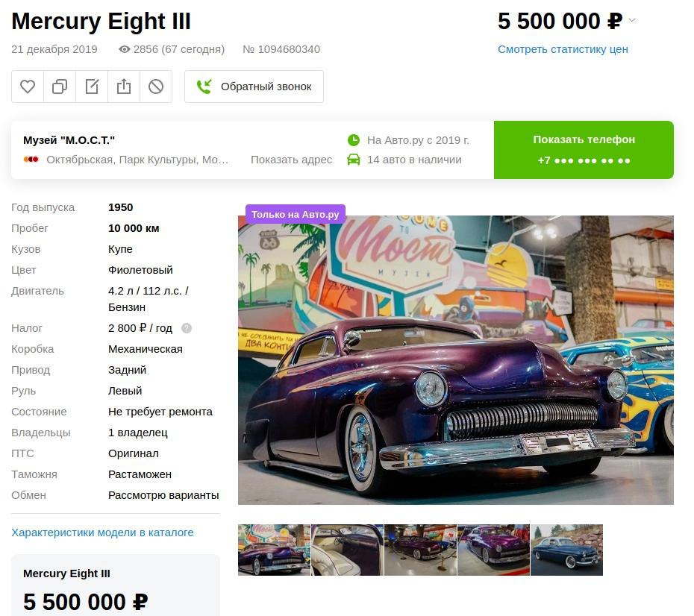Viewport: 694px width, 616px height.
Task: Select the white interior thumbnail photo
Action: [348, 550]
